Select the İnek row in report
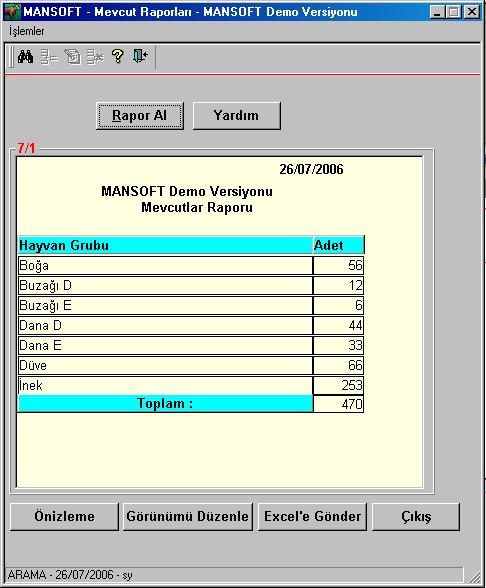The height and width of the screenshot is (588, 486). click(190, 386)
